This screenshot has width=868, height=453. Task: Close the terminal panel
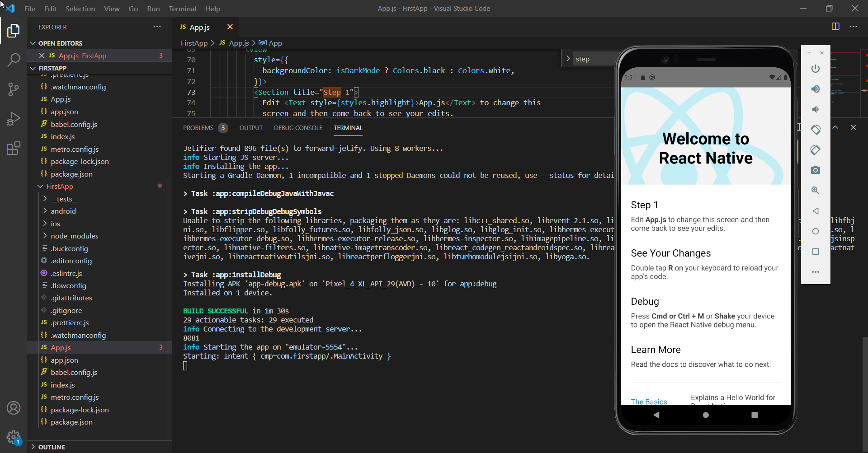853,128
